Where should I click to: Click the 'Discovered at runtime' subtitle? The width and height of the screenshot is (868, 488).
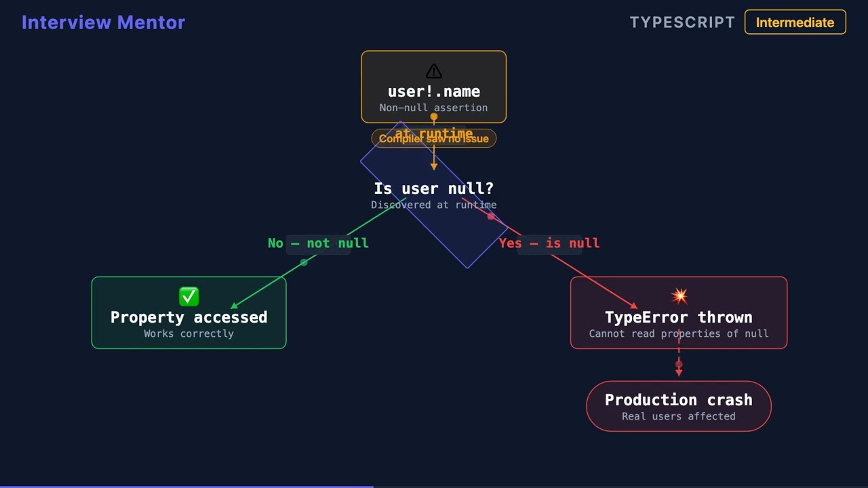click(x=434, y=205)
